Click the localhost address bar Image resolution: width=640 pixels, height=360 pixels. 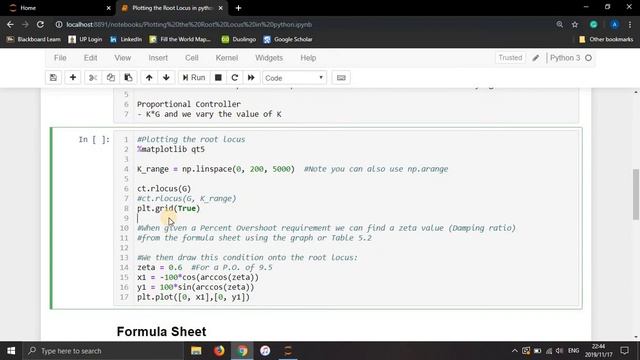[x=302, y=24]
